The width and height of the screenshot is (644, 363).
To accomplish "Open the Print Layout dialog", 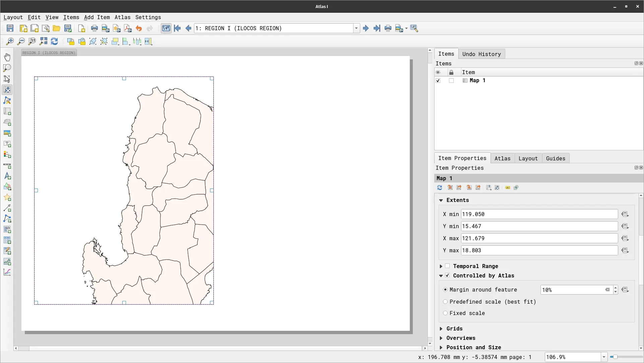I will point(94,28).
